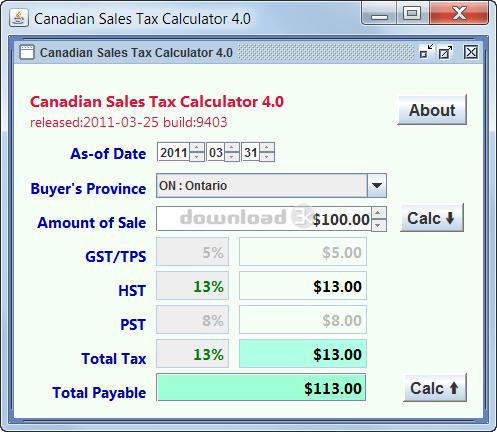Click the Total Payable field
Screen dimensions: 497x432
(x=261, y=388)
